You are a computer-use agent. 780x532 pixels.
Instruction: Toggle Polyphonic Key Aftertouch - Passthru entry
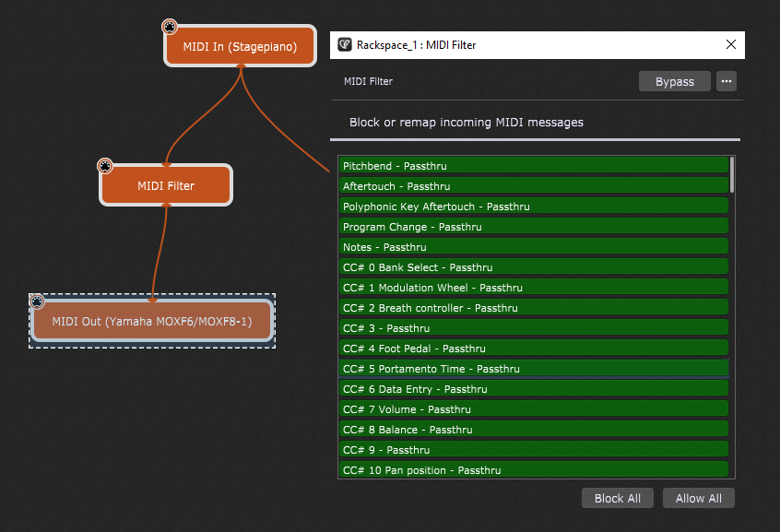point(534,207)
